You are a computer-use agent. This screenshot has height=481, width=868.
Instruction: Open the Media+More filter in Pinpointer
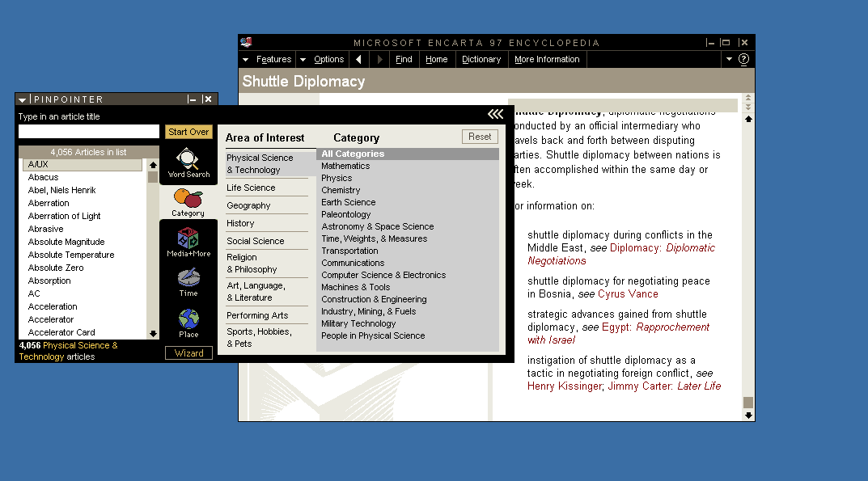188,242
